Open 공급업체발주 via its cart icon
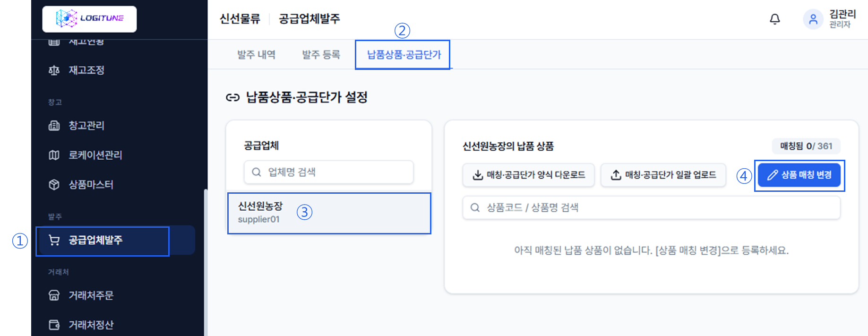This screenshot has height=336, width=868. (54, 241)
